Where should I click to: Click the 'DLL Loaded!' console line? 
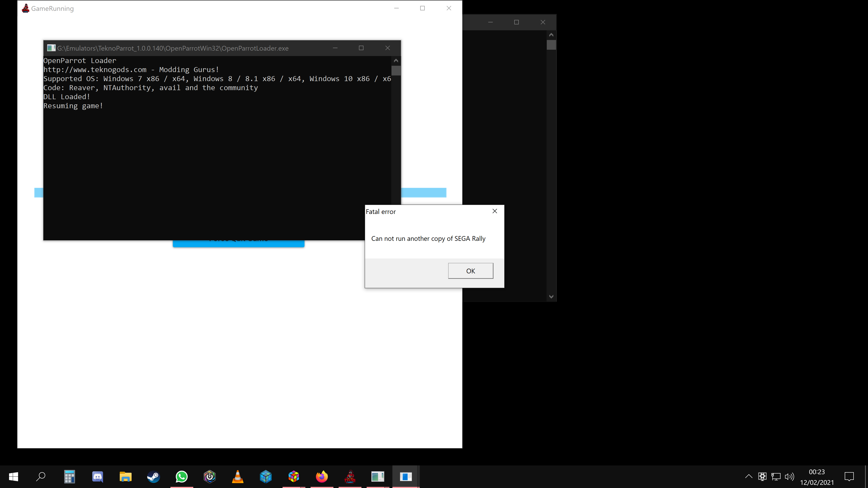67,97
